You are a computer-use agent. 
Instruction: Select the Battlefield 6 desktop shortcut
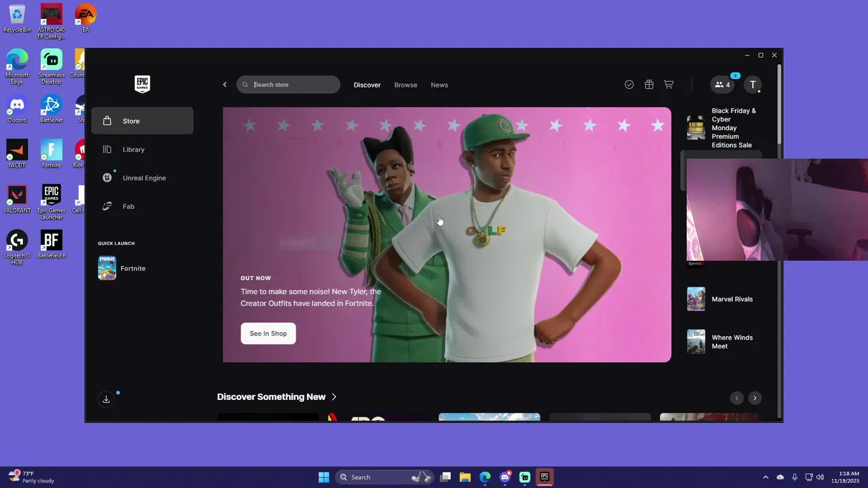point(52,245)
